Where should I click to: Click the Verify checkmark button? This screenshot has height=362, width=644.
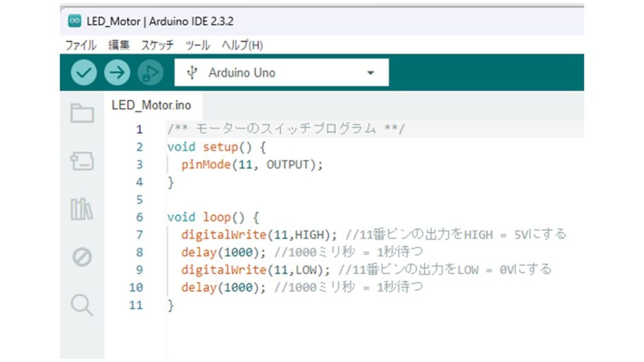82,73
